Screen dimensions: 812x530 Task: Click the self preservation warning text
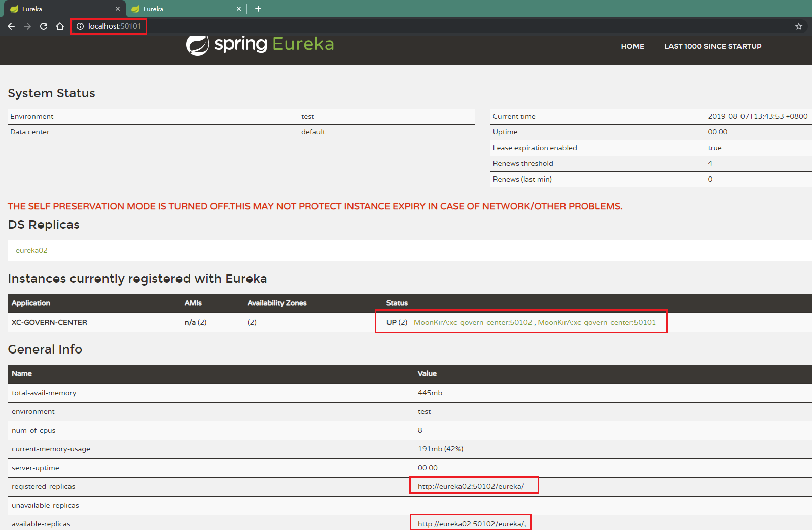[315, 206]
